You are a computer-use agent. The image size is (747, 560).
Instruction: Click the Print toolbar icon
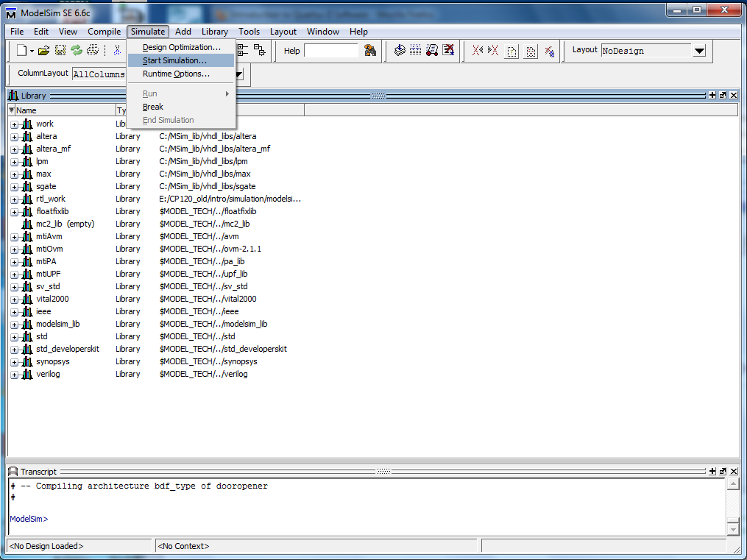[x=93, y=51]
